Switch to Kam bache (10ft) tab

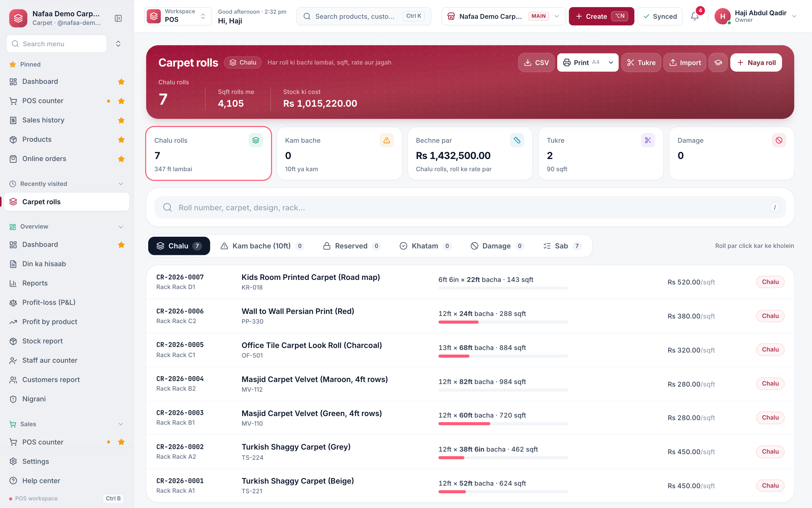(x=262, y=246)
